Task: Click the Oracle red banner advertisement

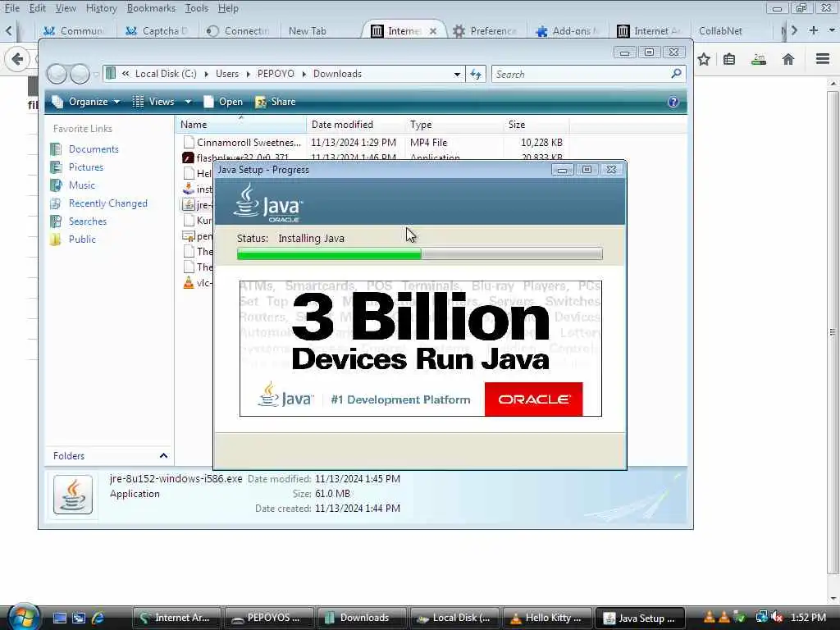Action: pyautogui.click(x=533, y=399)
